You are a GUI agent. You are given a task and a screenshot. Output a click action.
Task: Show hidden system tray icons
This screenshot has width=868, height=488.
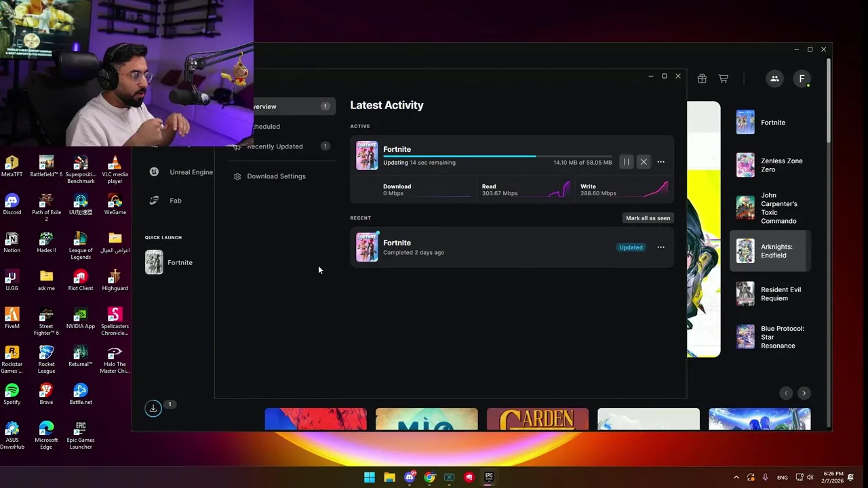point(736,477)
